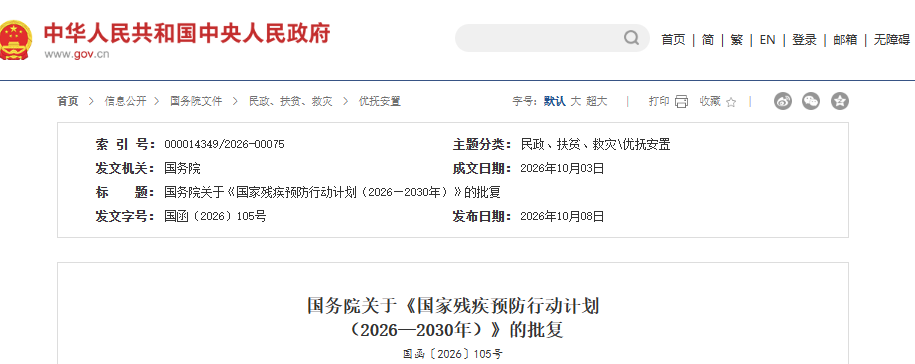Set font size to 大

pos(575,102)
